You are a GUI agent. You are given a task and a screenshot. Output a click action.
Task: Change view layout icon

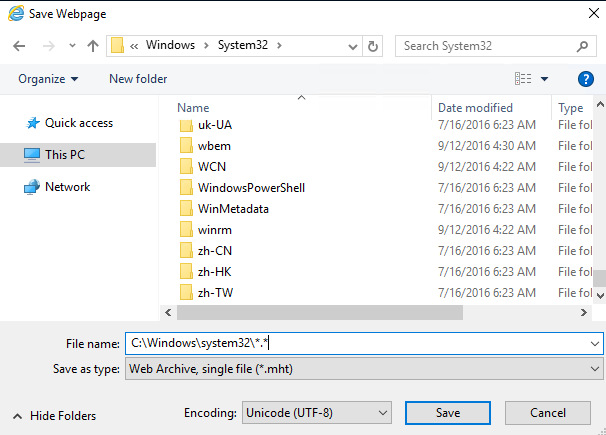tap(523, 79)
